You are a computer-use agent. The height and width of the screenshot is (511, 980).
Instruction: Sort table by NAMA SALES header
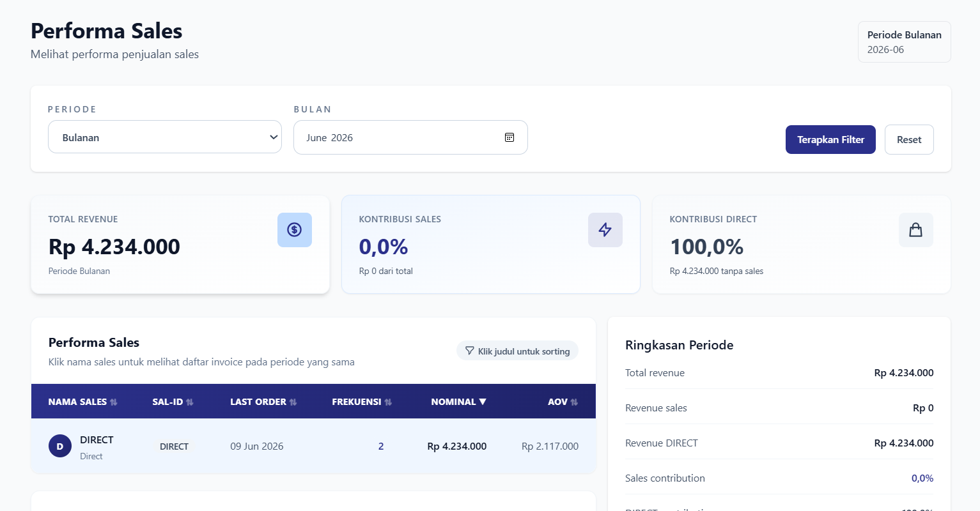[83, 402]
